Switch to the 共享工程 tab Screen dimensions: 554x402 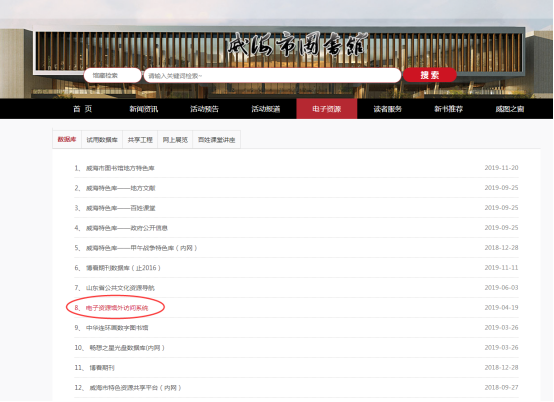coord(140,140)
